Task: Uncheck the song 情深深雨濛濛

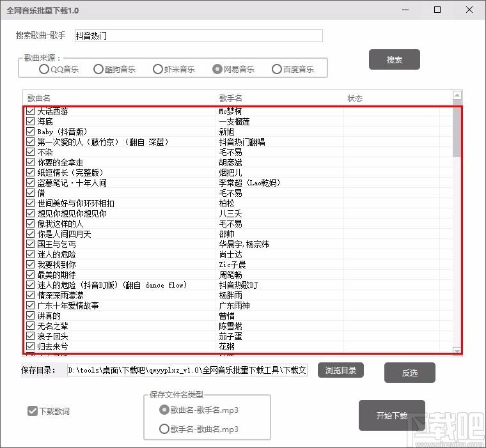Action: click(x=31, y=295)
